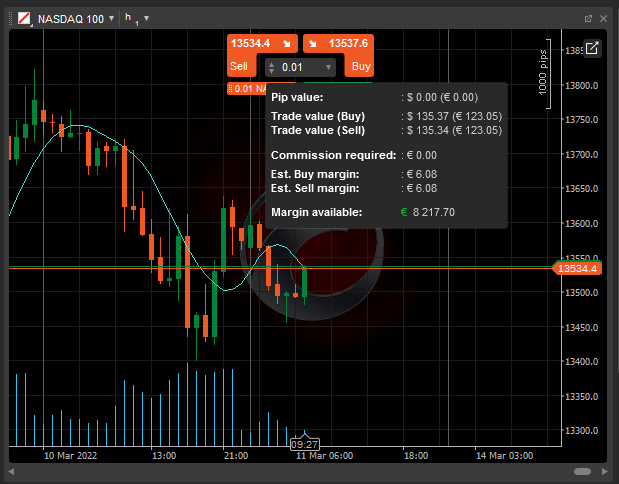Close the NASDAQ 100 chart panel

click(604, 19)
